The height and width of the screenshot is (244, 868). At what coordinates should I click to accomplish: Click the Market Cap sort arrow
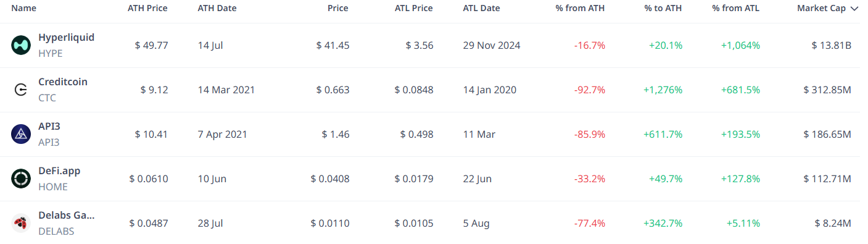(x=854, y=9)
